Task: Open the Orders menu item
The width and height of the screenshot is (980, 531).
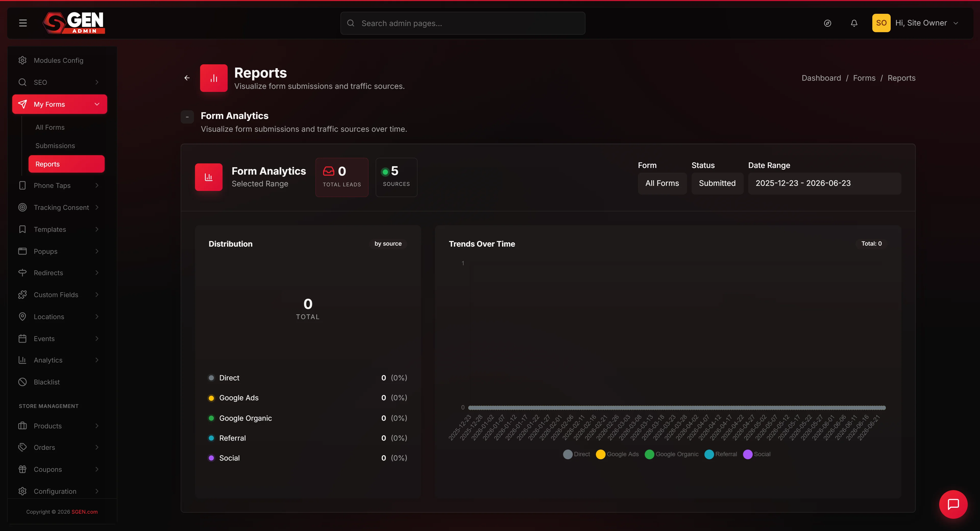Action: click(x=60, y=447)
